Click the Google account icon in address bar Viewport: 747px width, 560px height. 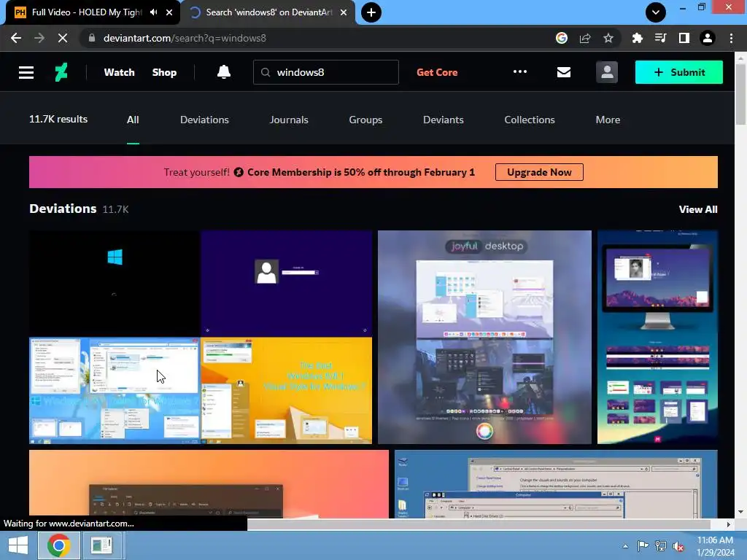click(x=562, y=38)
